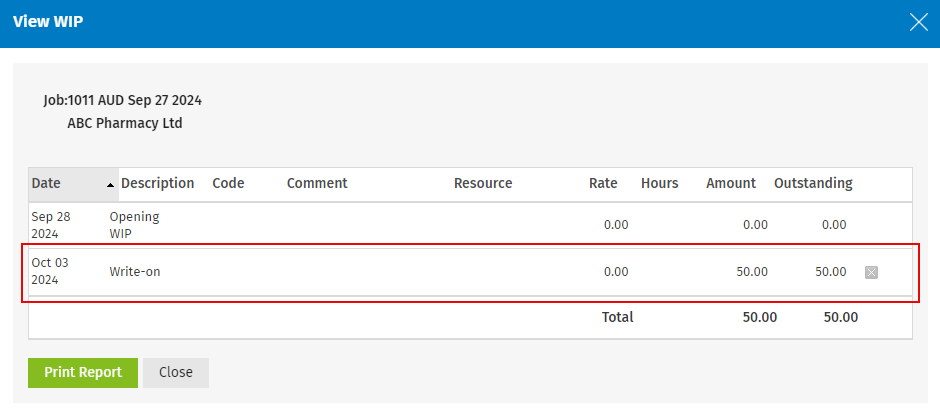940x413 pixels.
Task: Click the Description column header
Action: coord(158,183)
